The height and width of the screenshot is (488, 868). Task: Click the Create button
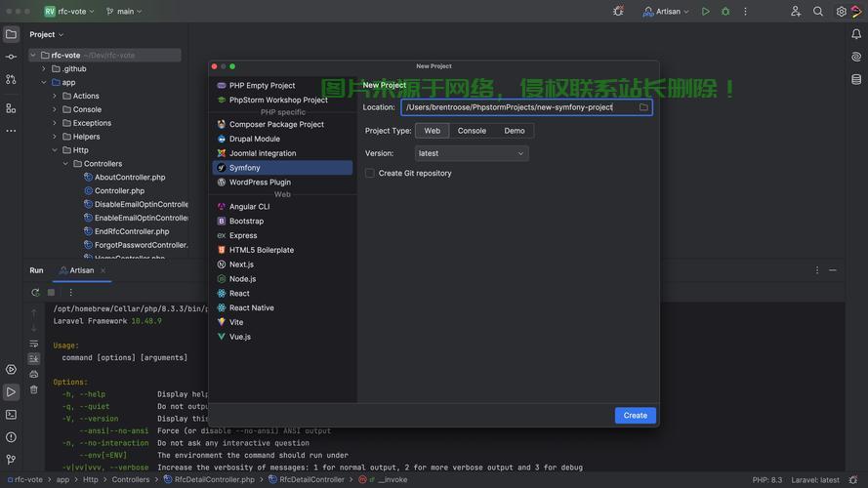635,416
